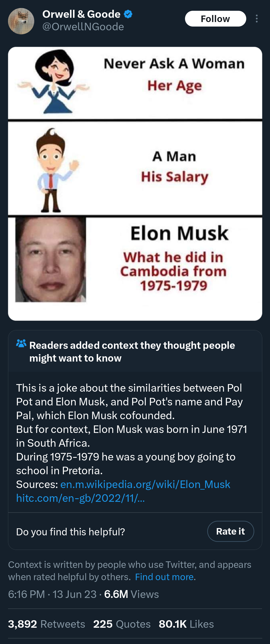Tap the @OrwellNGoode handle
This screenshot has width=270, height=644.
(83, 27)
